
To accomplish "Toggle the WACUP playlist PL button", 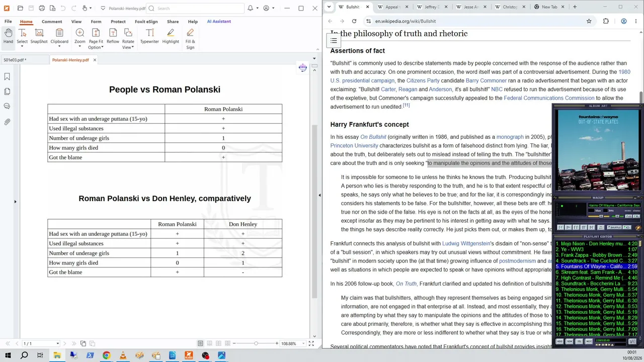I will pyautogui.click(x=636, y=216).
